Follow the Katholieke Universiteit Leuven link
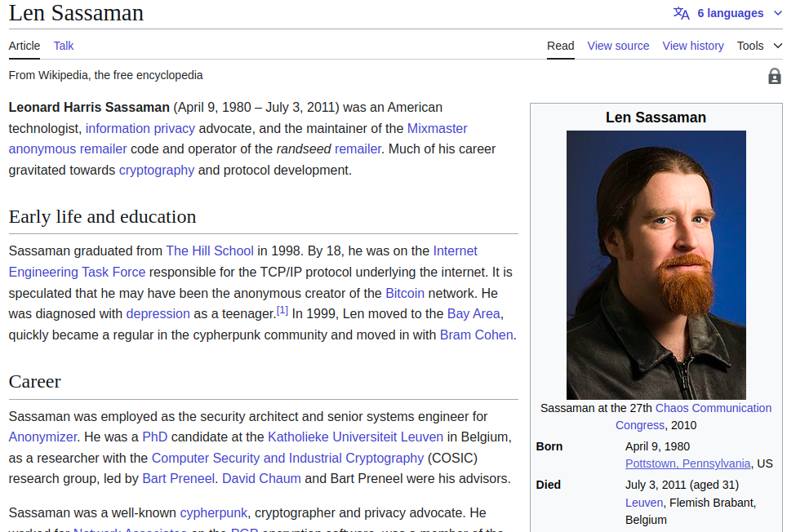 click(355, 437)
